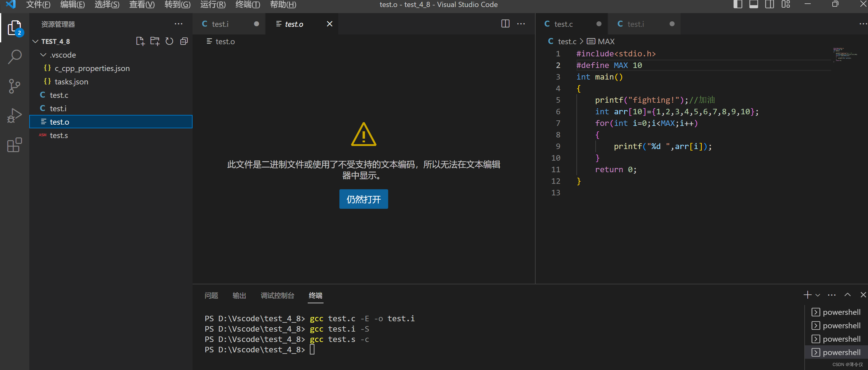Close the test.o editor tab
The width and height of the screenshot is (868, 370).
tap(330, 24)
